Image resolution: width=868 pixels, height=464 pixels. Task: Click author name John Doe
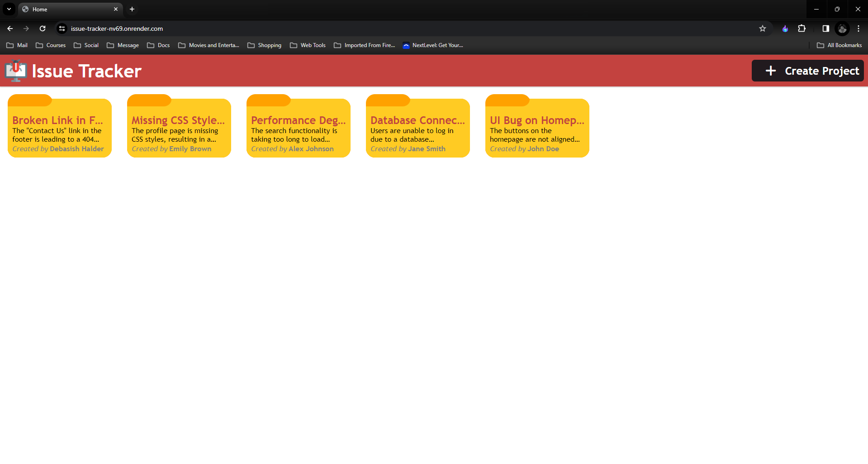click(543, 149)
